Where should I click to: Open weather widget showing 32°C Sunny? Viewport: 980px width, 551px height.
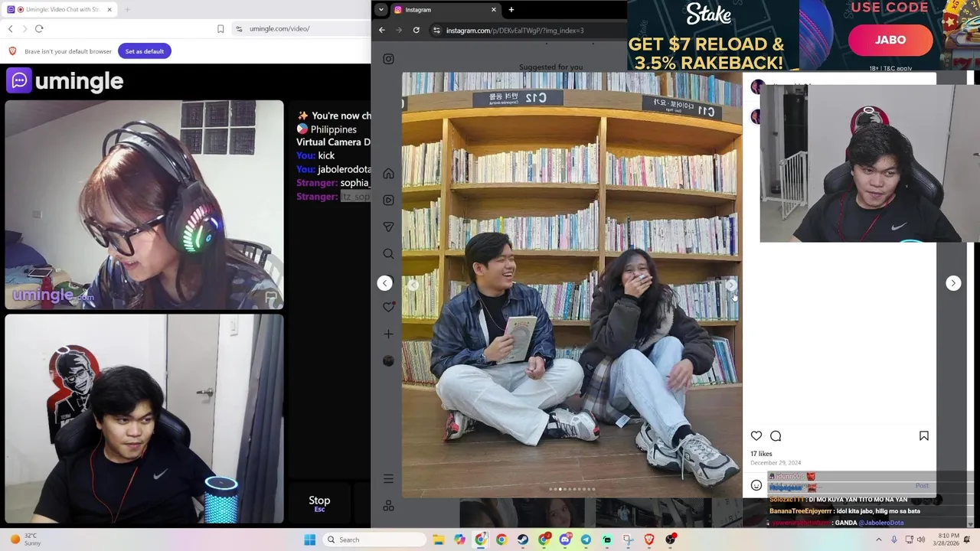coord(25,540)
